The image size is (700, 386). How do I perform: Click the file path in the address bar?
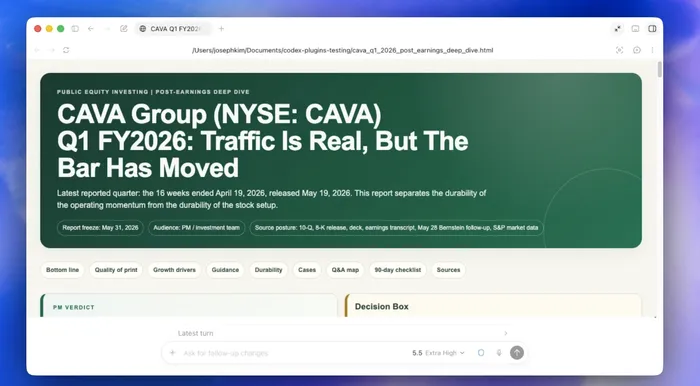tap(342, 50)
